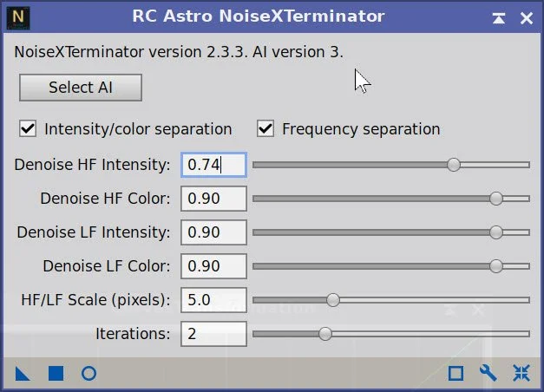
Task: Click the 'HF/LF Scale (pixels):' label
Action: click(x=95, y=300)
